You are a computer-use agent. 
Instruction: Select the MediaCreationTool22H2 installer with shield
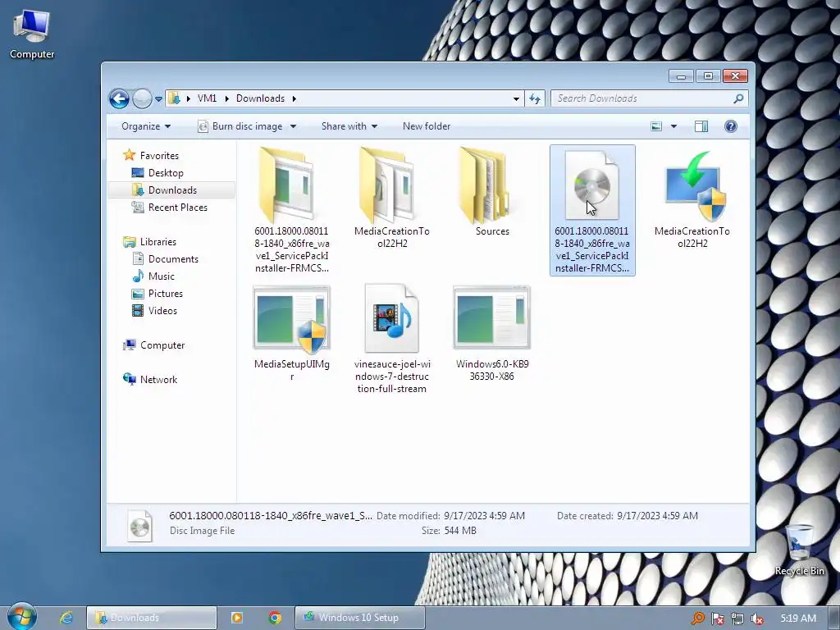coord(692,199)
